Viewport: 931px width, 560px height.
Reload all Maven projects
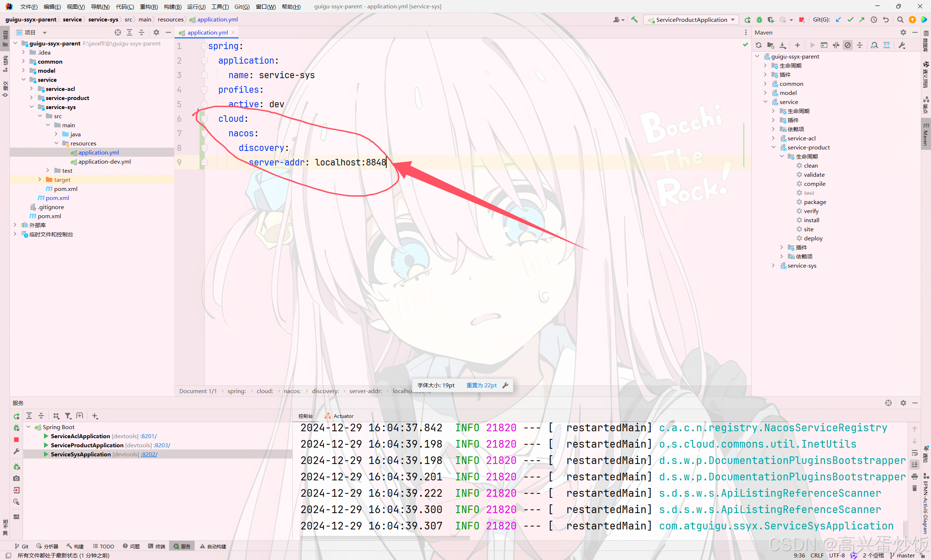point(759,45)
